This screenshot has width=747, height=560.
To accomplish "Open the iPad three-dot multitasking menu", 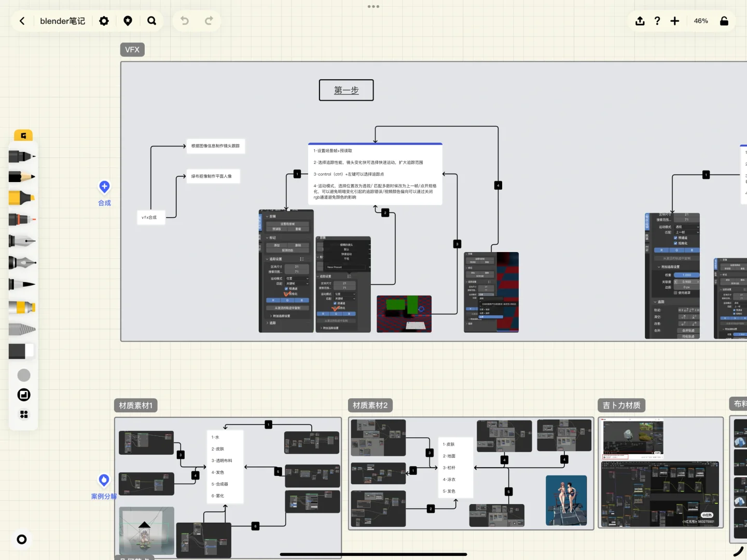I will click(374, 7).
